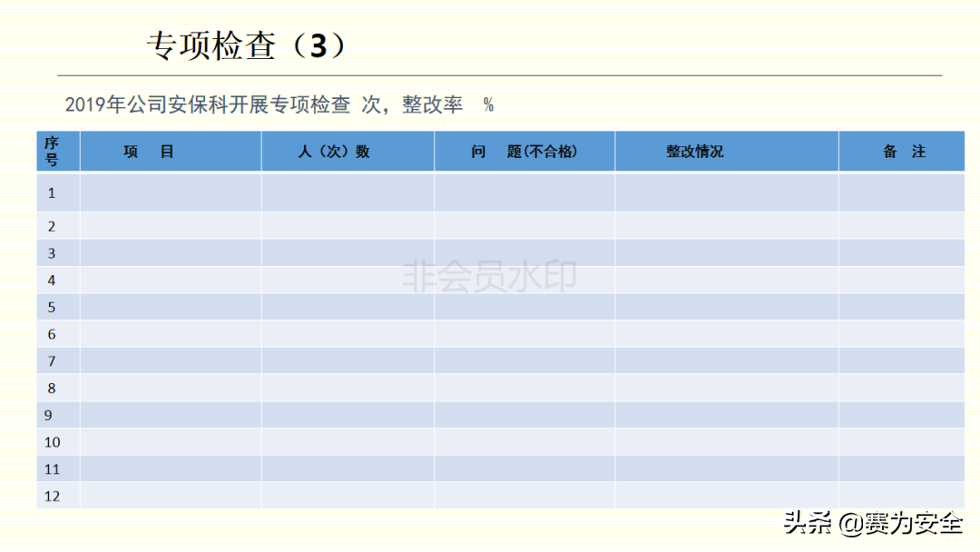
Task: Select row number 10 cell
Action: click(58, 441)
